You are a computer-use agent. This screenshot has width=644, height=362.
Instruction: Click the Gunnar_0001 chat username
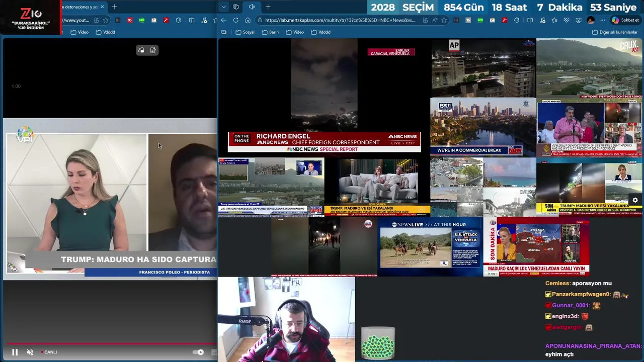point(570,305)
